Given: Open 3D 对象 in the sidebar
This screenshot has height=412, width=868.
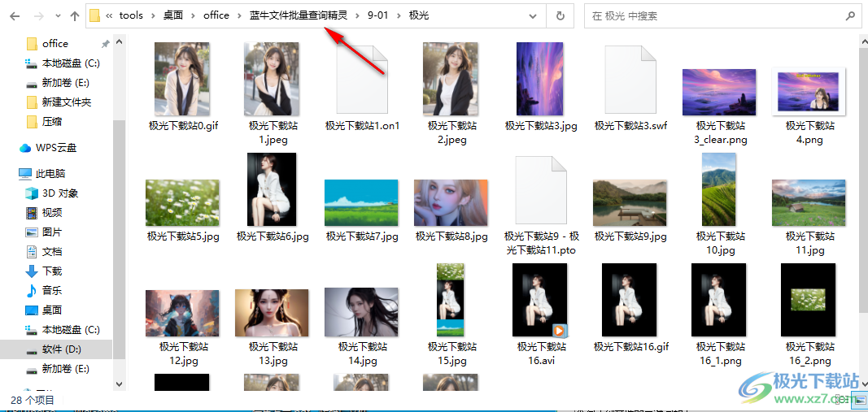Looking at the screenshot, I should point(59,193).
